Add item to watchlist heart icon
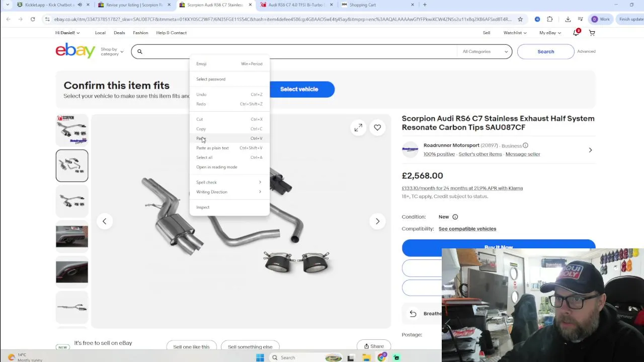 pyautogui.click(x=377, y=128)
